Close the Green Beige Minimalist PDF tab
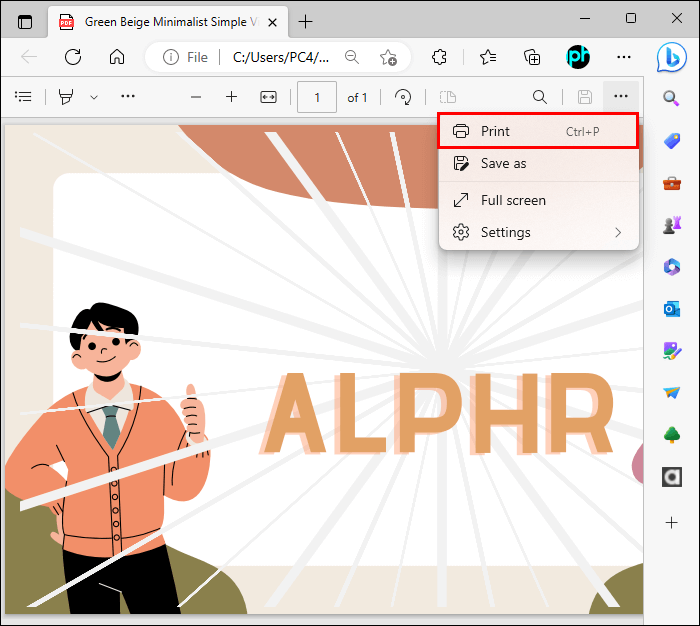Screen dimensions: 700x626 coord(272,22)
